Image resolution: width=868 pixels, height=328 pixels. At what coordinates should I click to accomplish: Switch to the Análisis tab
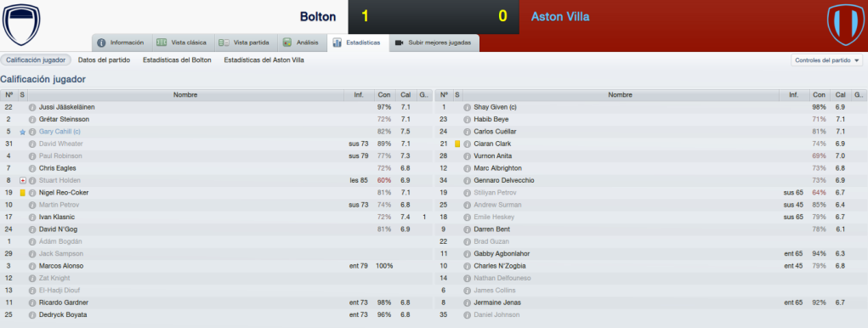pyautogui.click(x=301, y=42)
